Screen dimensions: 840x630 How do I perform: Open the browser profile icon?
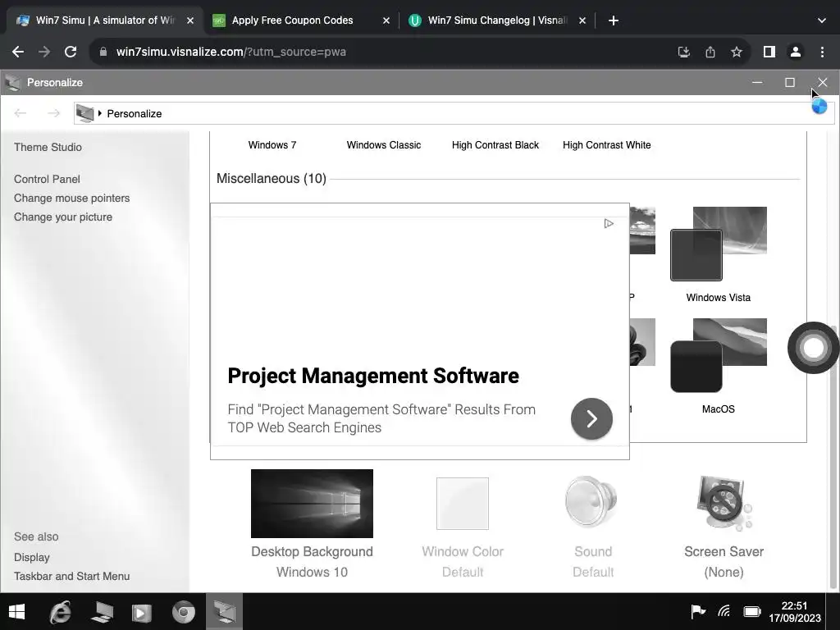click(x=796, y=52)
